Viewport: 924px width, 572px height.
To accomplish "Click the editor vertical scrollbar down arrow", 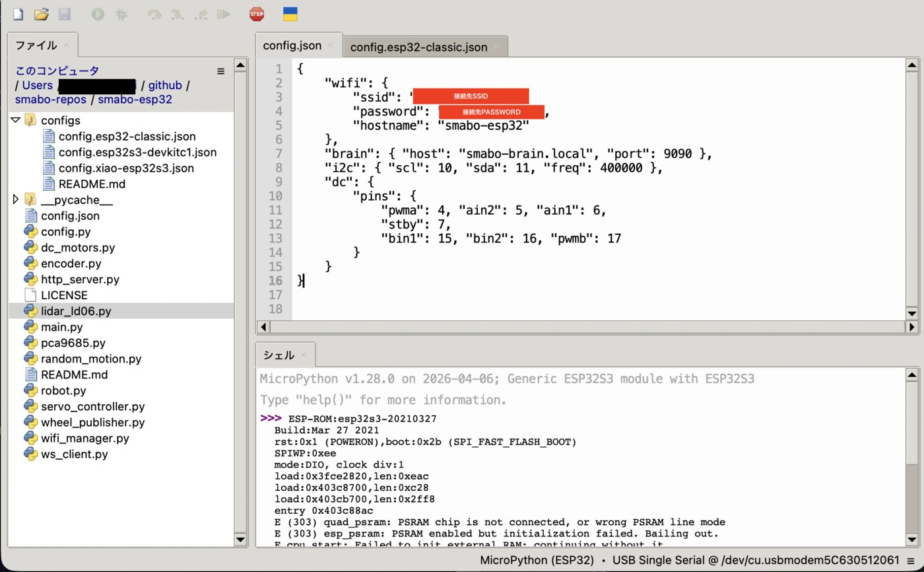I will pyautogui.click(x=912, y=313).
